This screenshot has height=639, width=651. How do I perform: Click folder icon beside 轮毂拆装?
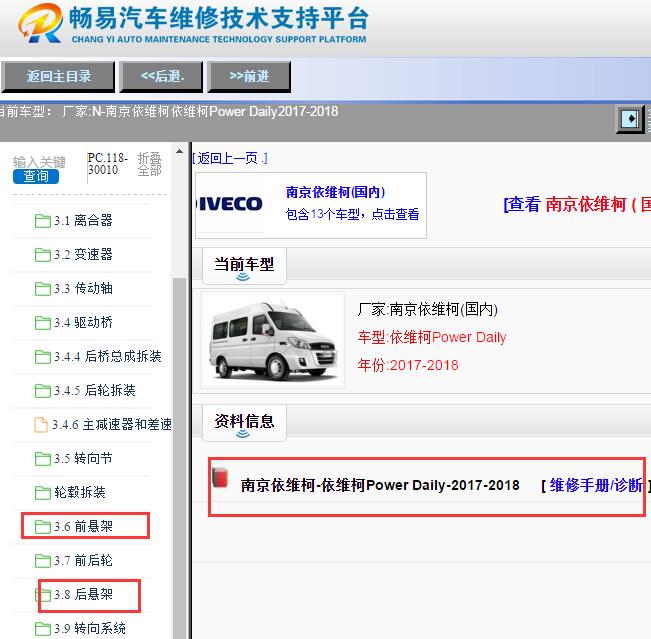pyautogui.click(x=43, y=493)
